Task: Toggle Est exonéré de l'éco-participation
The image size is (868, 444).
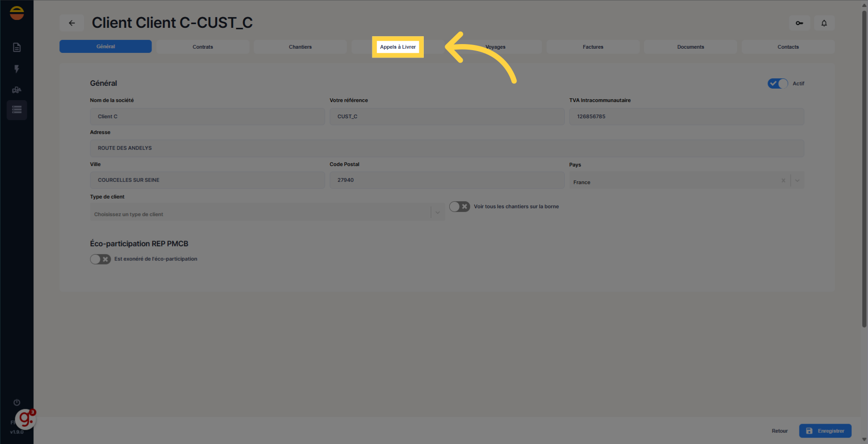Action: [x=100, y=259]
